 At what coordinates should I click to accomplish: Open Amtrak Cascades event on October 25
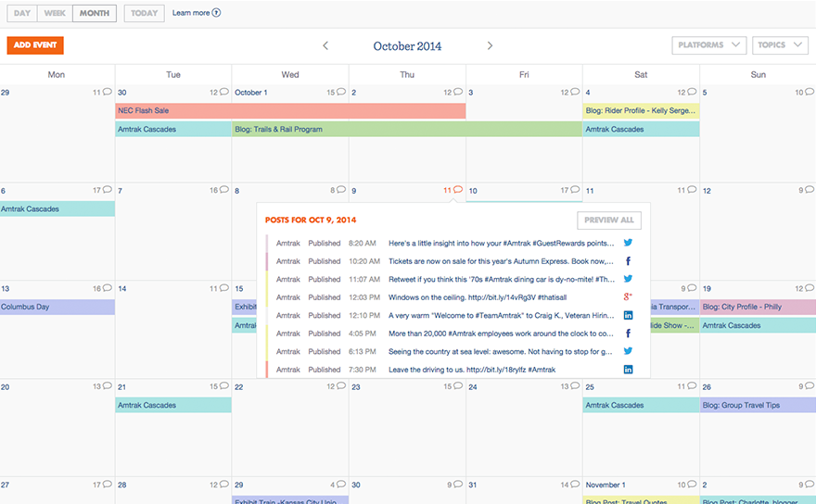[x=641, y=405]
